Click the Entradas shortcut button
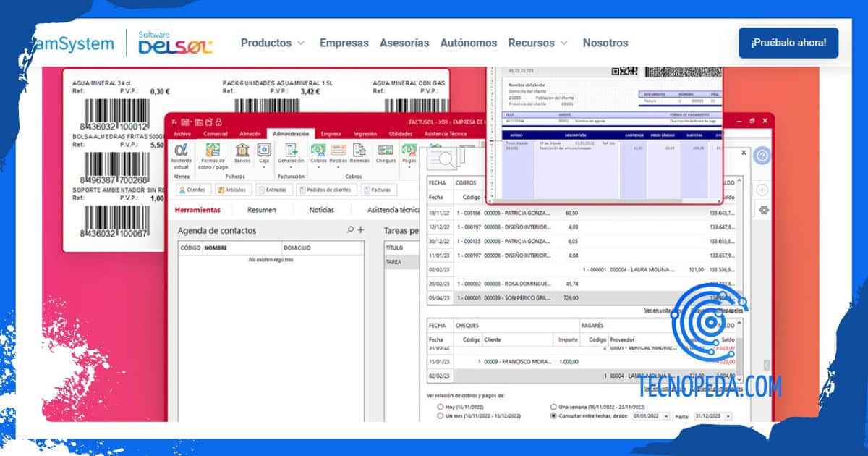This screenshot has width=868, height=456. click(273, 190)
